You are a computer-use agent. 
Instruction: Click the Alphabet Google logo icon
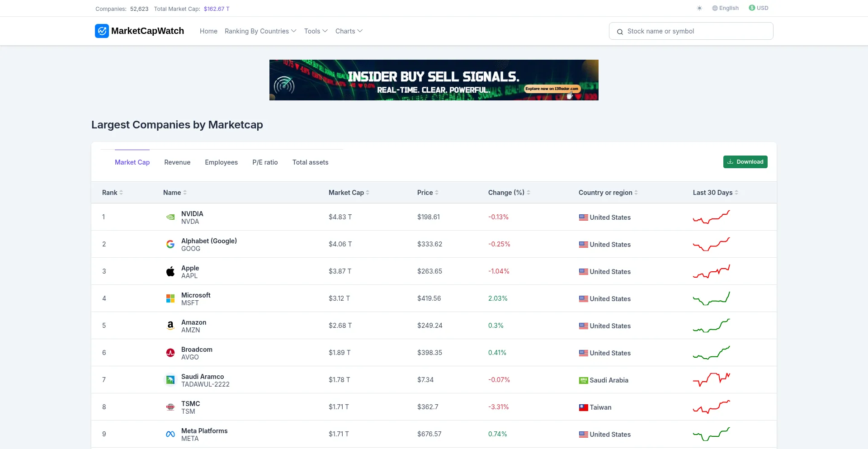170,244
